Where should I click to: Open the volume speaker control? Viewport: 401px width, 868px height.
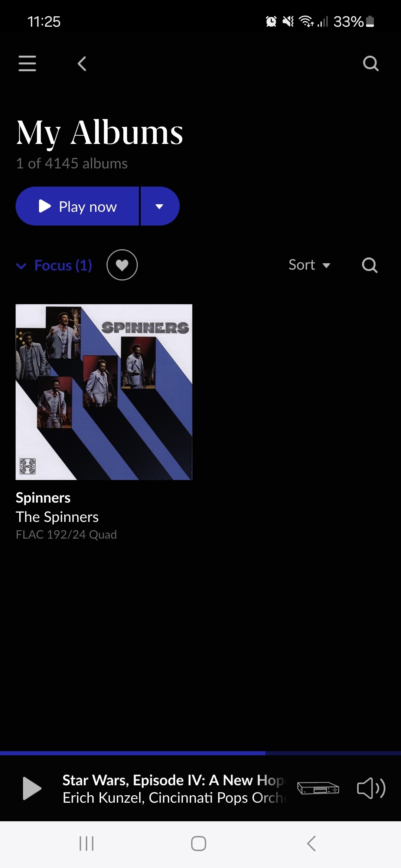(x=371, y=788)
